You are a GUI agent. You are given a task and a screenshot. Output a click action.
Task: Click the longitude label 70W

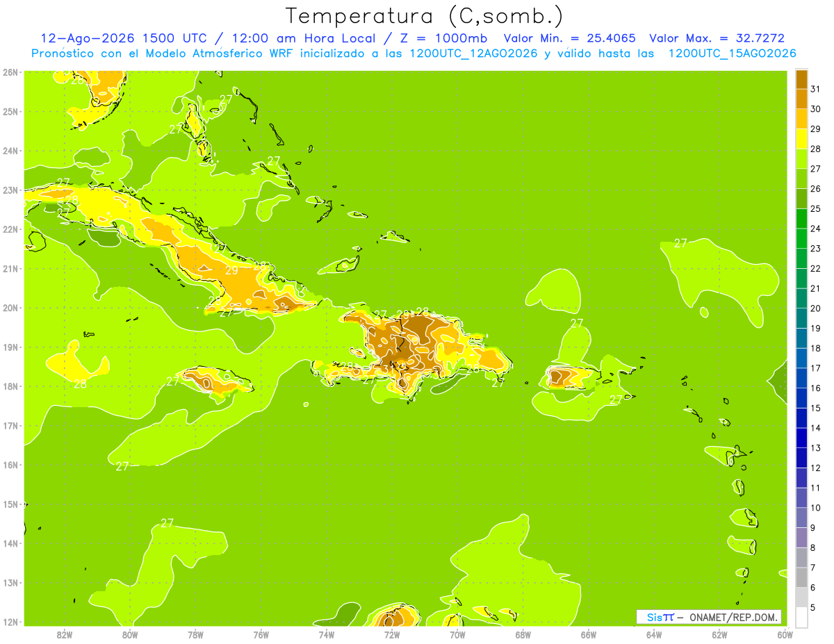457,634
